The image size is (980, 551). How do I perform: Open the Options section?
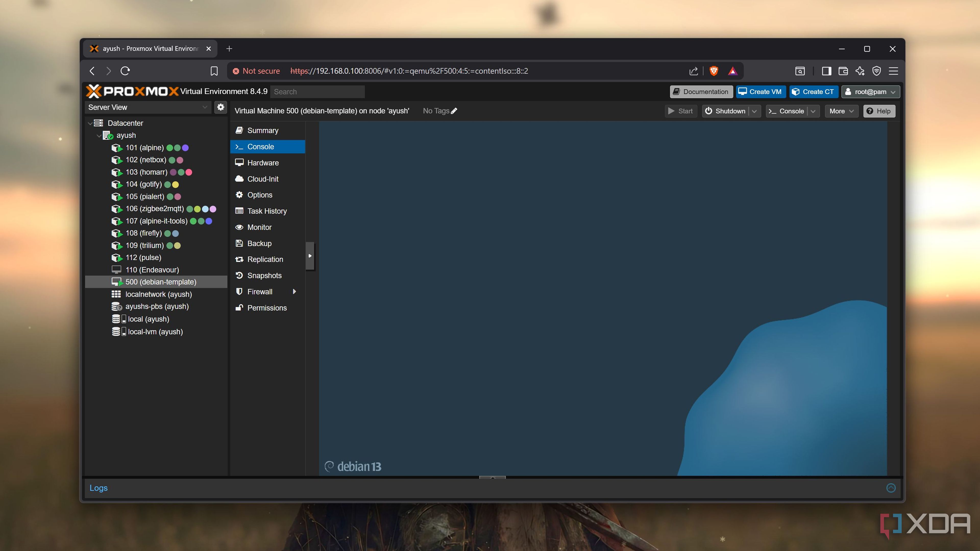pos(267,195)
